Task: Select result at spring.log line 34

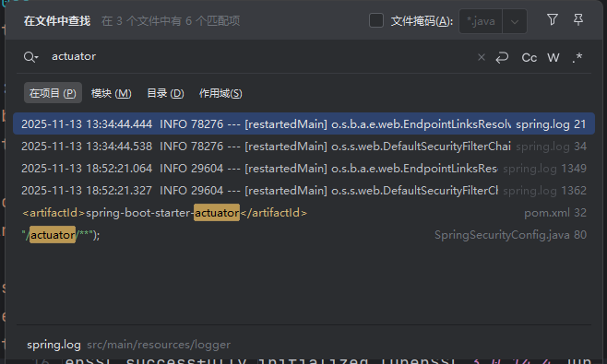Action: 303,147
